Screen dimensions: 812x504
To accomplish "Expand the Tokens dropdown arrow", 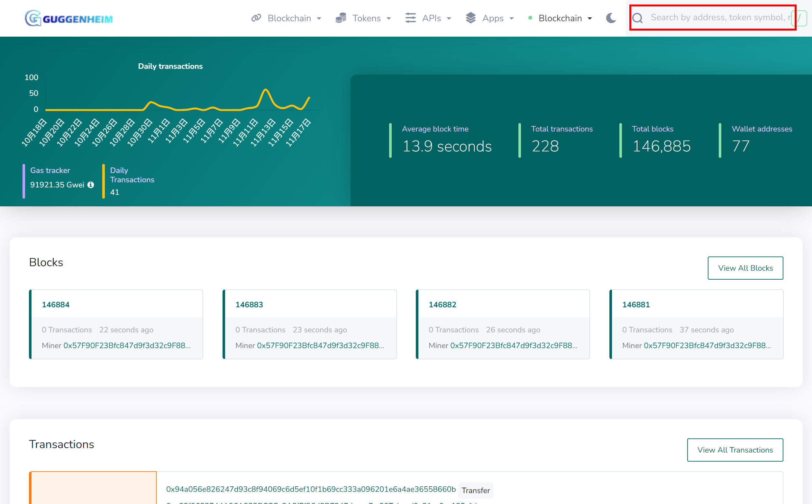I will 389,19.
